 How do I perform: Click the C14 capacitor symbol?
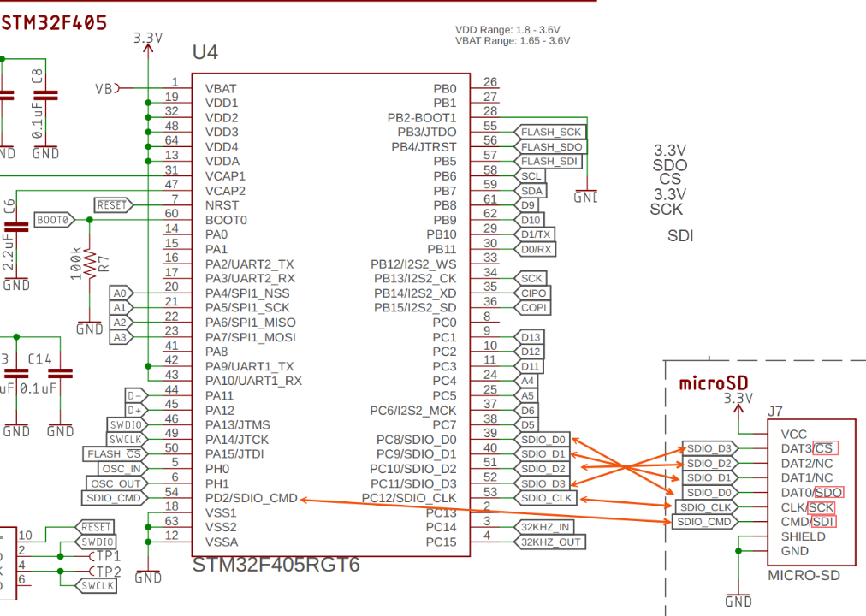60,374
